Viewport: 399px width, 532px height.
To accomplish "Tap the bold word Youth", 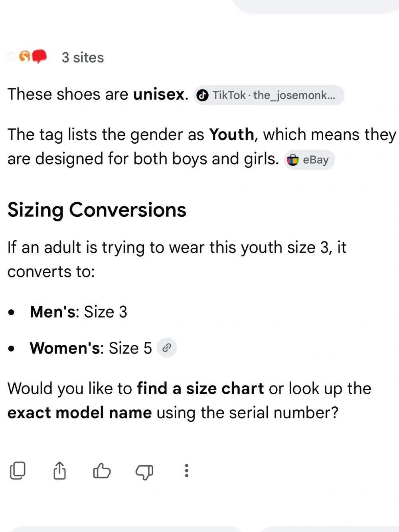I will (232, 134).
